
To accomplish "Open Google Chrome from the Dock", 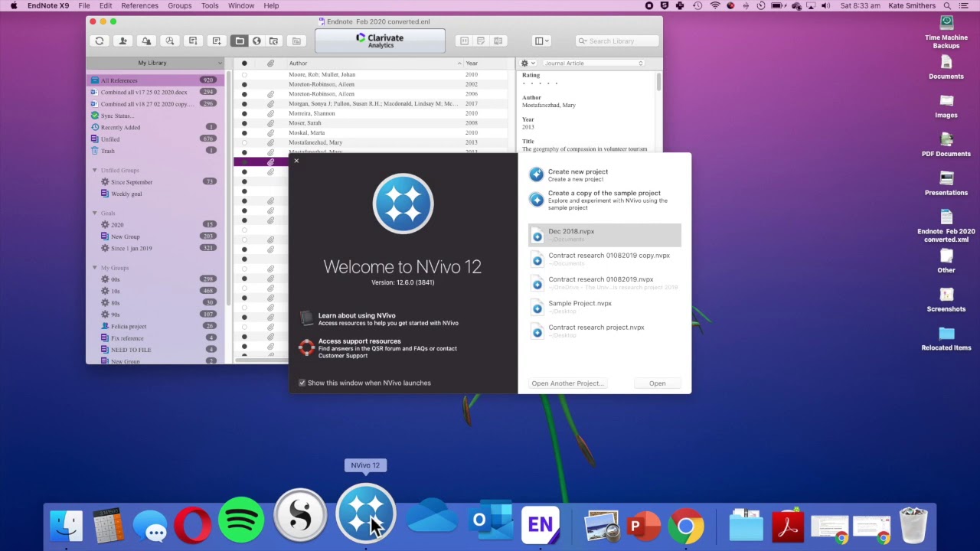I will click(x=686, y=526).
